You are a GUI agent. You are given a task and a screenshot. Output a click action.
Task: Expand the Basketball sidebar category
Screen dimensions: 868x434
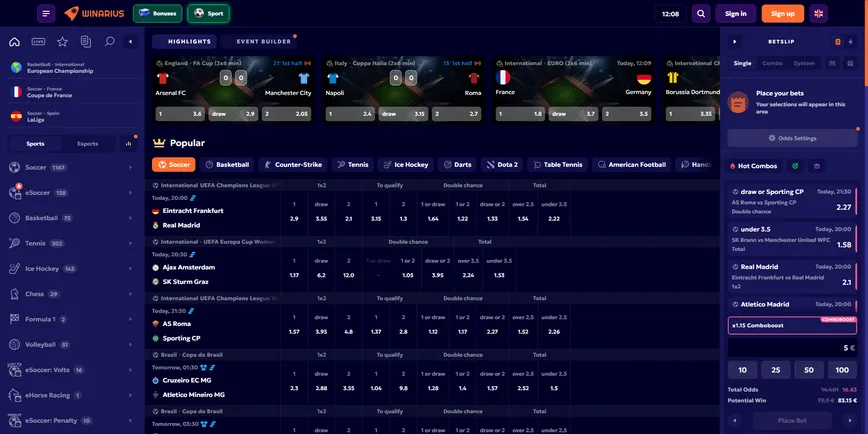click(72, 218)
